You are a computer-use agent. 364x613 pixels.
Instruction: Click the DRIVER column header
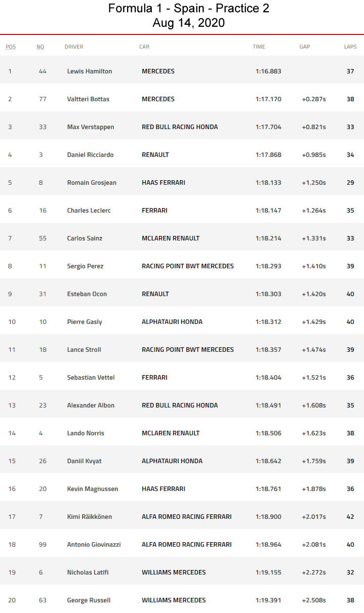click(74, 47)
